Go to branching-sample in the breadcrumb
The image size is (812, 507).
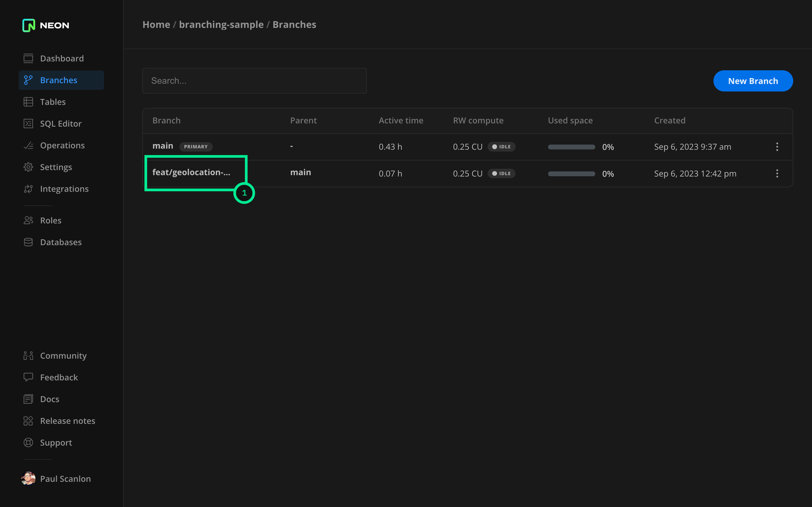pos(221,24)
